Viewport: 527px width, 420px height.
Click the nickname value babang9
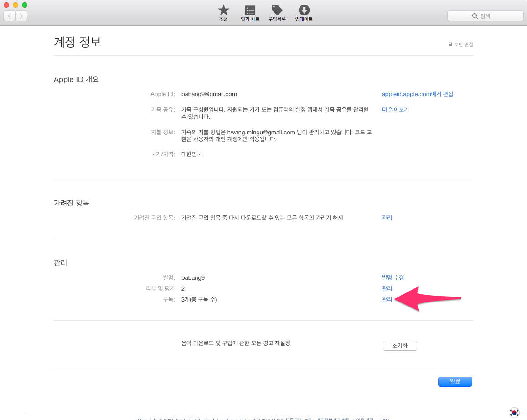coord(193,278)
